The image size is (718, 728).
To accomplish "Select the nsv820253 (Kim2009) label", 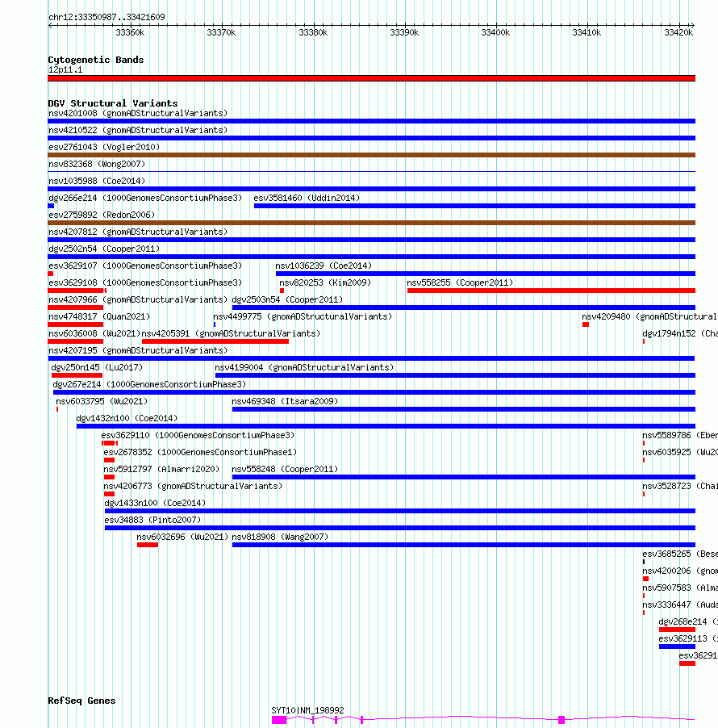I will coord(325,282).
